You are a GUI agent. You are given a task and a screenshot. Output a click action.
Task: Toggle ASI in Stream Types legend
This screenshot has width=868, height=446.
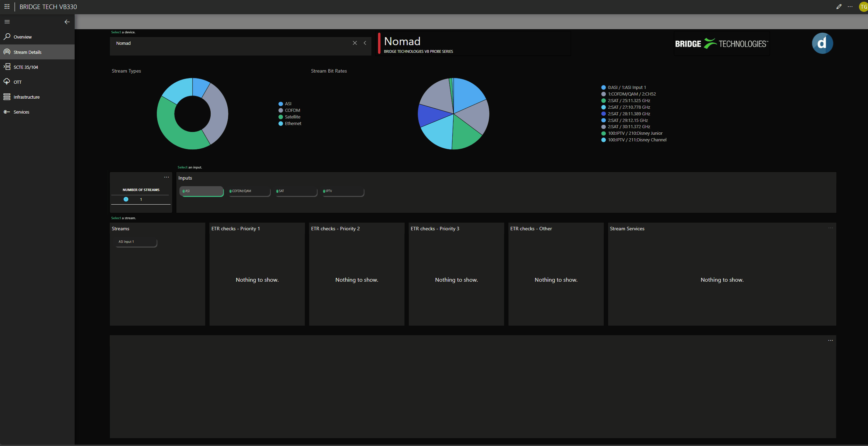285,104
